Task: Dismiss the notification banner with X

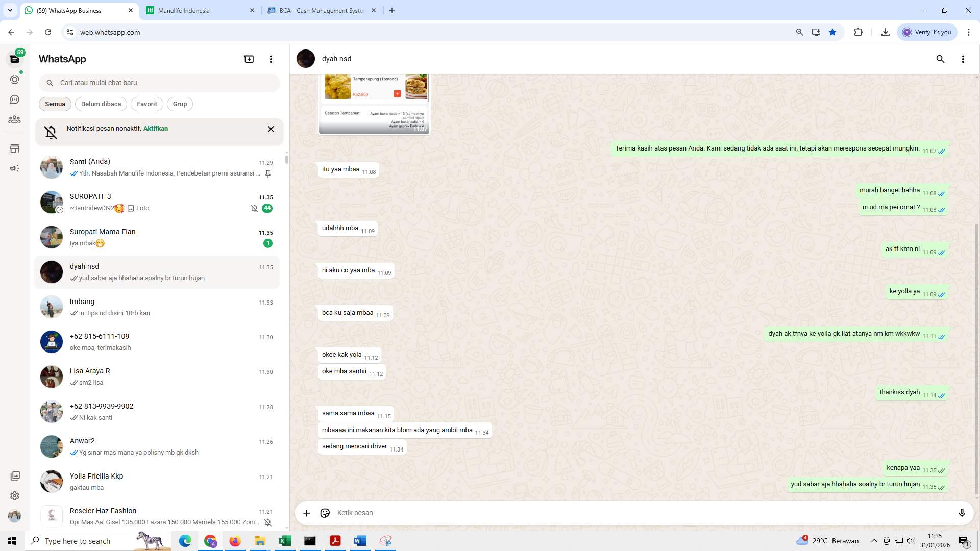Action: 271,129
